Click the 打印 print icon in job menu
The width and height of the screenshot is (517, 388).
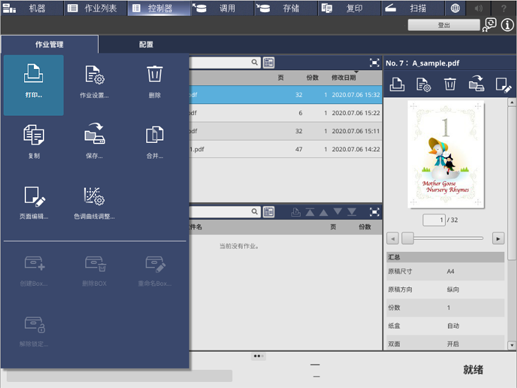tap(34, 85)
